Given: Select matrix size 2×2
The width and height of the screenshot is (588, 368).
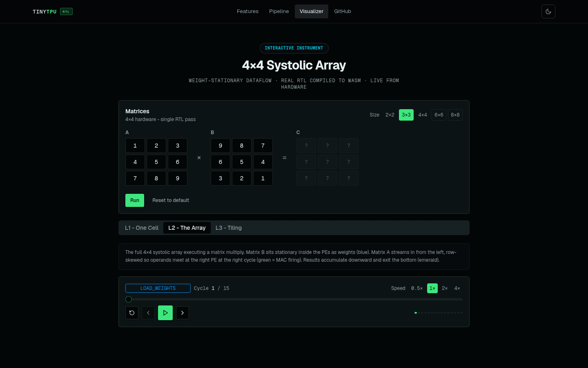Looking at the screenshot, I should click(390, 115).
